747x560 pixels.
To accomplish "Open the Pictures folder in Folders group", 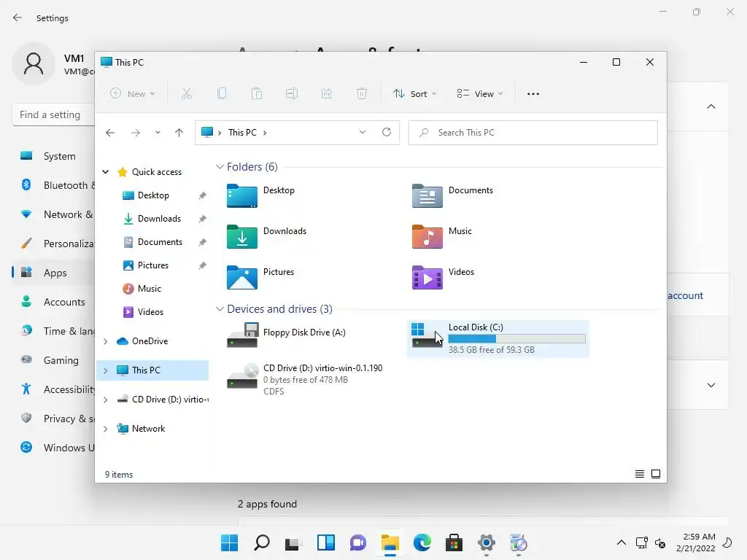I will point(260,277).
